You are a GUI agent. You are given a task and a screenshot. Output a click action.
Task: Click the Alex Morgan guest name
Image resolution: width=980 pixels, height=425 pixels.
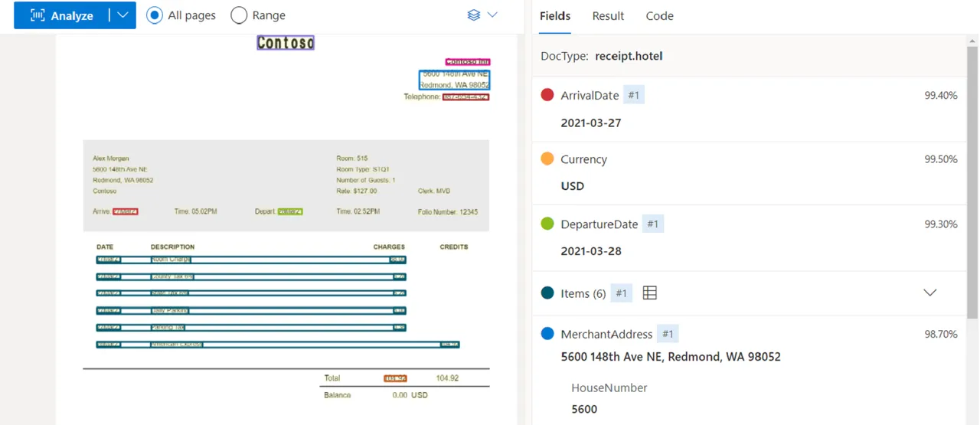click(x=111, y=159)
